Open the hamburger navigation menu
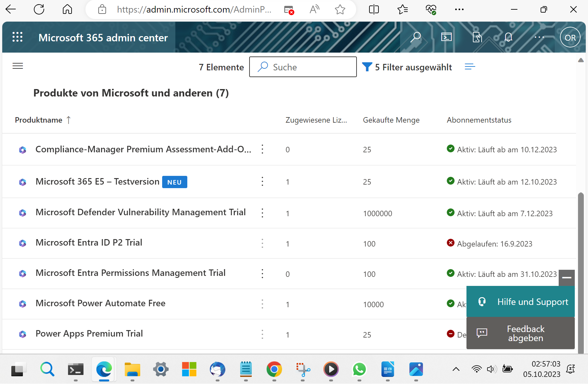Screen dimensions: 588x384 (x=18, y=66)
